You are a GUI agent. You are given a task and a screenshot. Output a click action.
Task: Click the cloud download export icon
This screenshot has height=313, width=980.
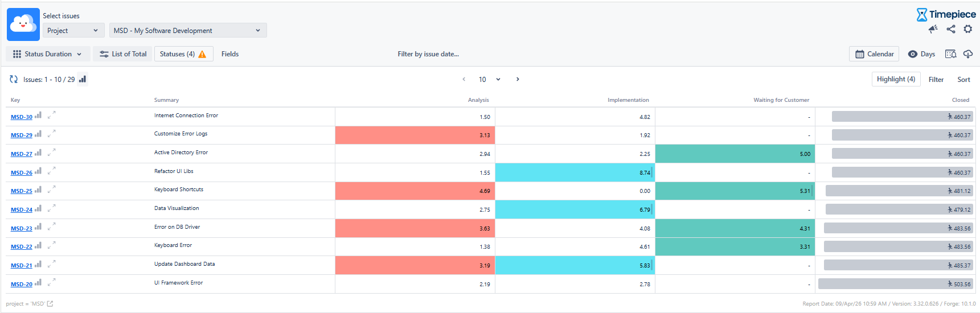(967, 54)
